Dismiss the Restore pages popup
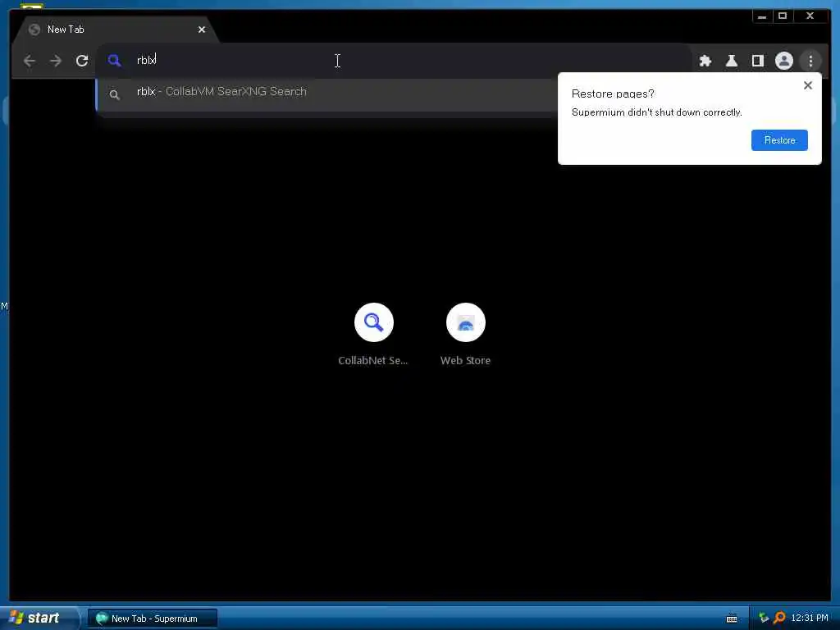This screenshot has width=840, height=630. pyautogui.click(x=808, y=85)
